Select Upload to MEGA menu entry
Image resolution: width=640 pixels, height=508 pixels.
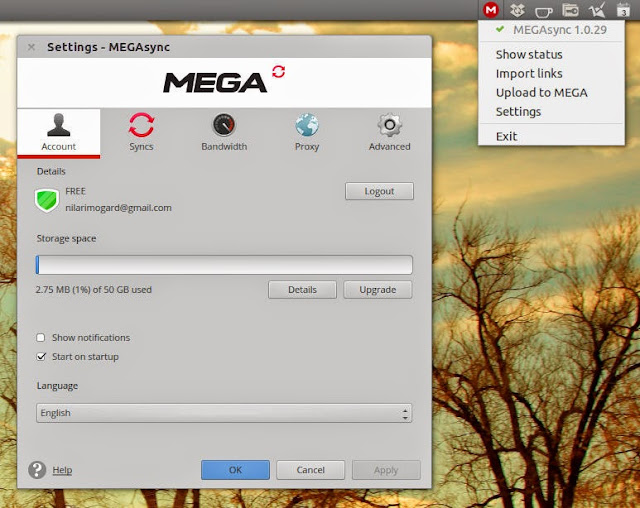tap(542, 93)
